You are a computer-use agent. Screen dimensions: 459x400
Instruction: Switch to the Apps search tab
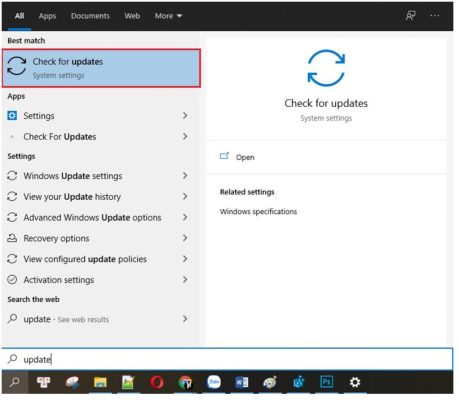pos(47,16)
